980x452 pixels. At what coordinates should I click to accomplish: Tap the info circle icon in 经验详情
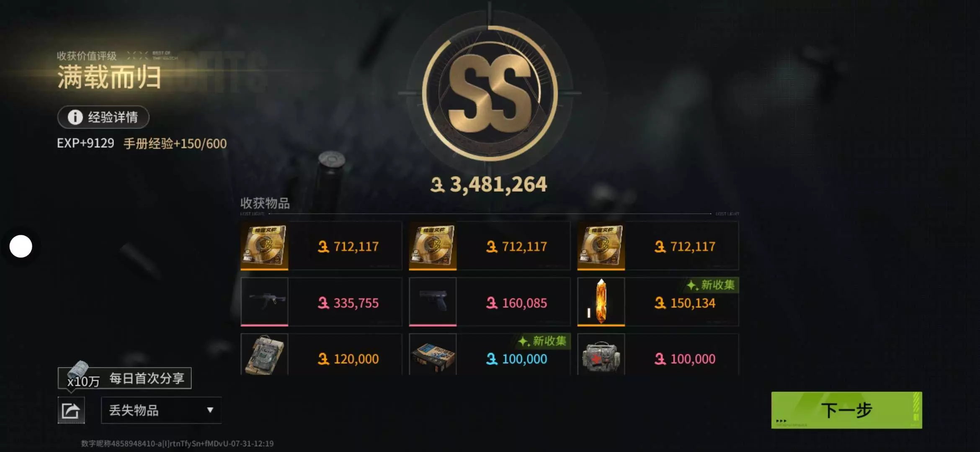pyautogui.click(x=75, y=117)
